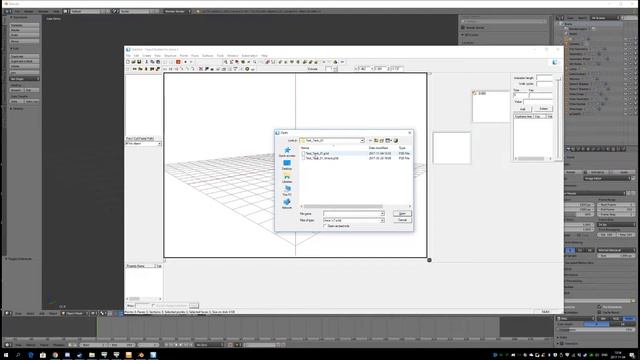Click Open file icon in Object Builder toolbar
The image size is (640, 360).
tap(133, 62)
